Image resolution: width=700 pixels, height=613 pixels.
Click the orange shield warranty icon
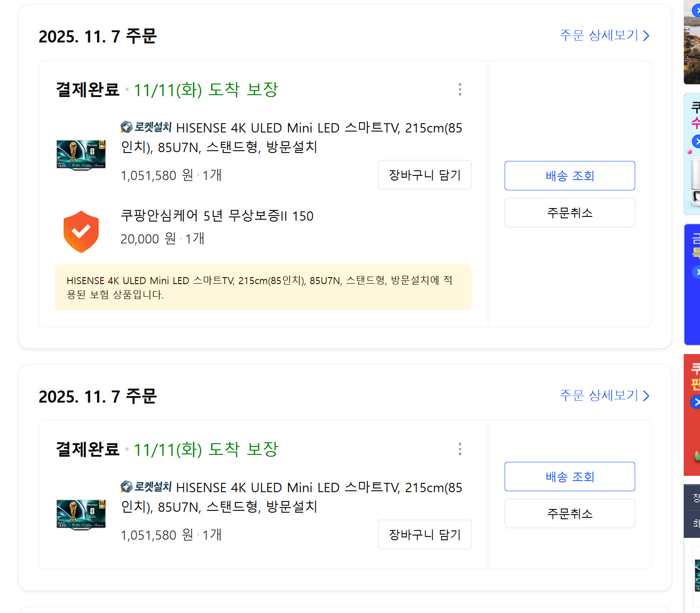tap(81, 232)
